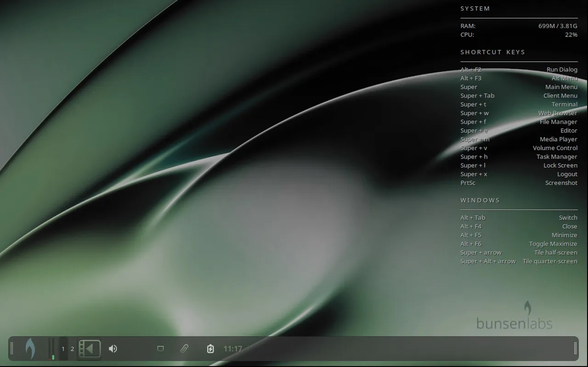Click the 'WINDOWS' heading
Screen dimensions: 588x367
click(x=480, y=200)
